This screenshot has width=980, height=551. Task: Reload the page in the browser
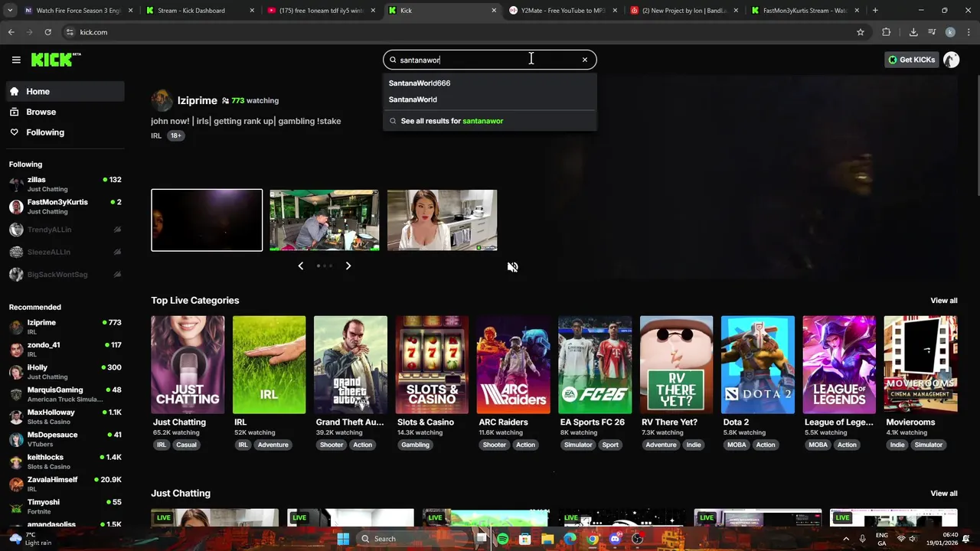coord(47,32)
